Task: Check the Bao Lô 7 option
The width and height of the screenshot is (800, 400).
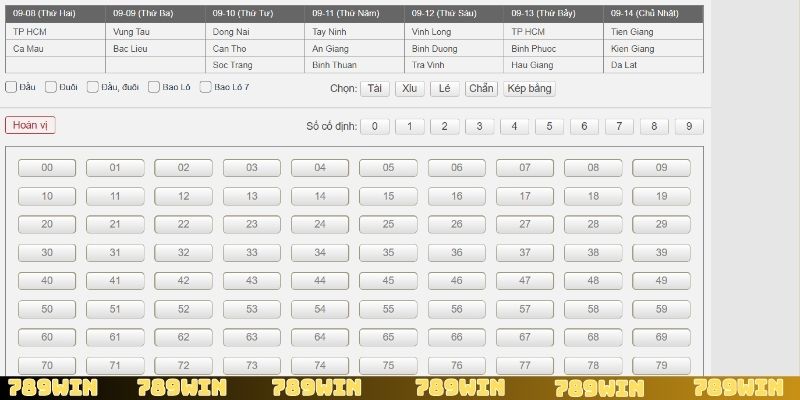Action: (205, 87)
